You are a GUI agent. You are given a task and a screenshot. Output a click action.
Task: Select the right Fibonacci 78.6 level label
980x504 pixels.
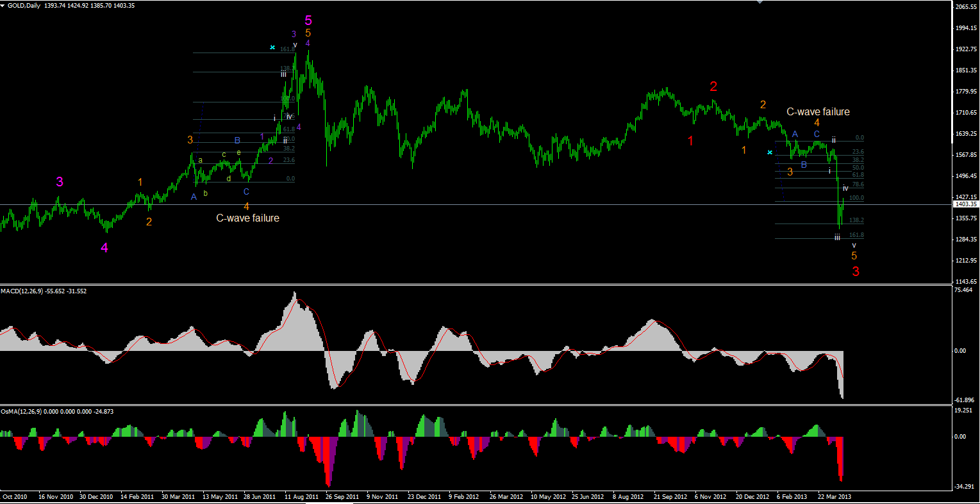tap(858, 184)
